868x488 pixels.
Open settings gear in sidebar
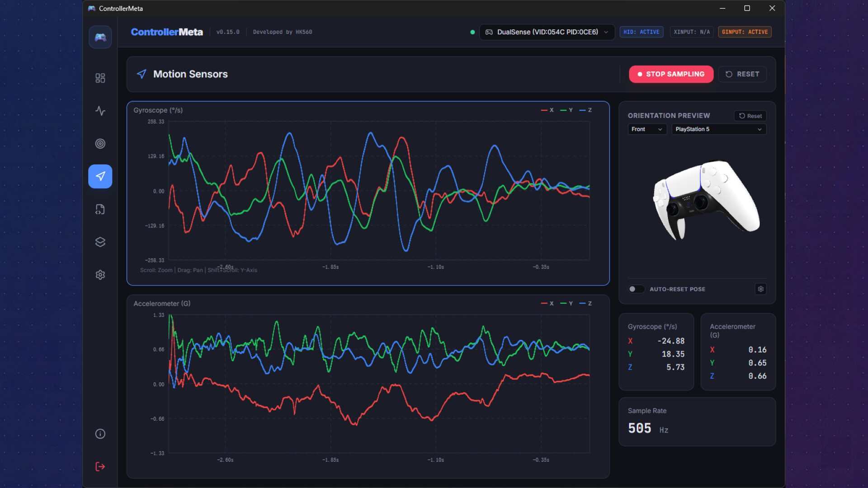(x=100, y=275)
